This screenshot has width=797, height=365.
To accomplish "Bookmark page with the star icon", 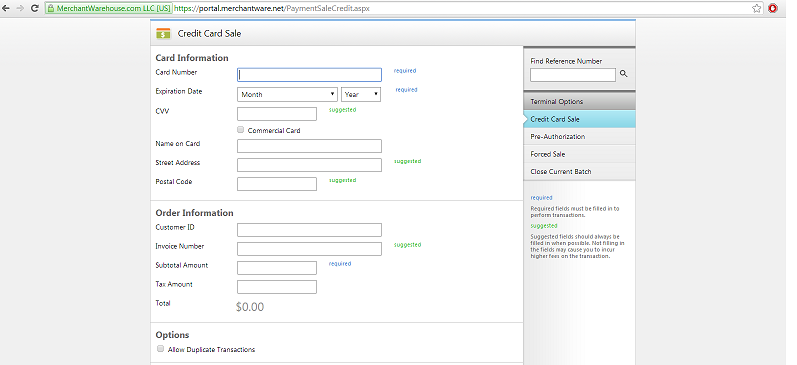I will [x=757, y=8].
